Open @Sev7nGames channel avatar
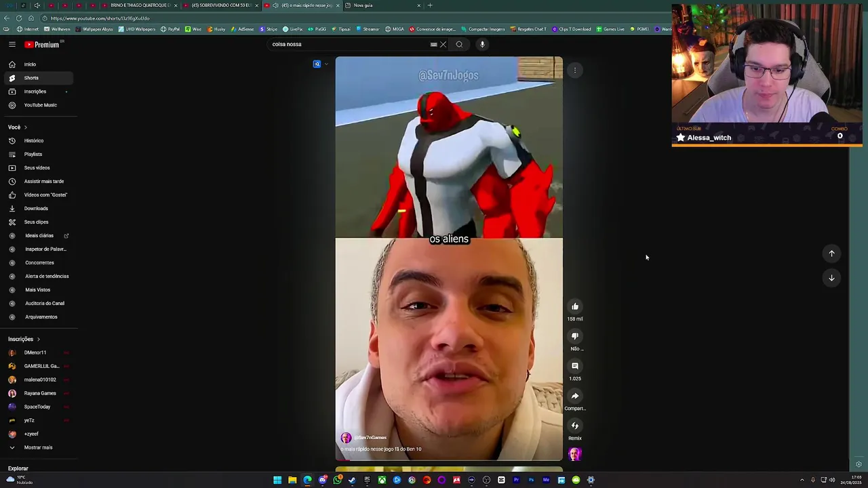The image size is (868, 488). click(346, 438)
